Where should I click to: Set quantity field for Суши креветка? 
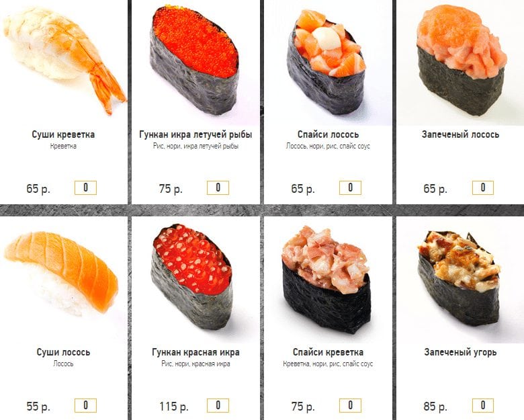tap(85, 187)
